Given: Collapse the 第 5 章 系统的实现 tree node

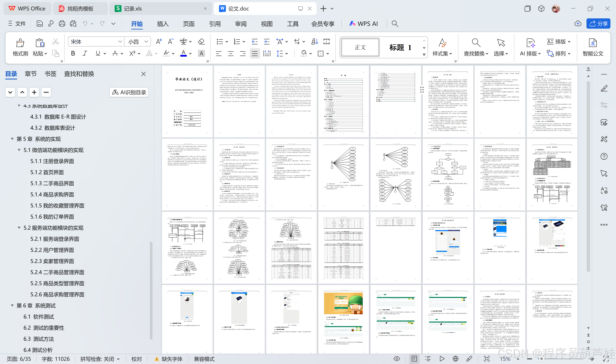Looking at the screenshot, I should pos(12,139).
